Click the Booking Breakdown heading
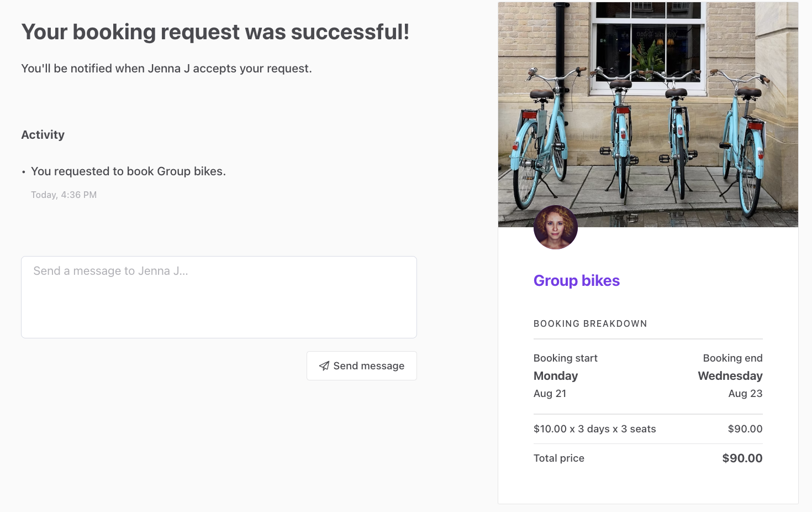The image size is (812, 512). 590,324
